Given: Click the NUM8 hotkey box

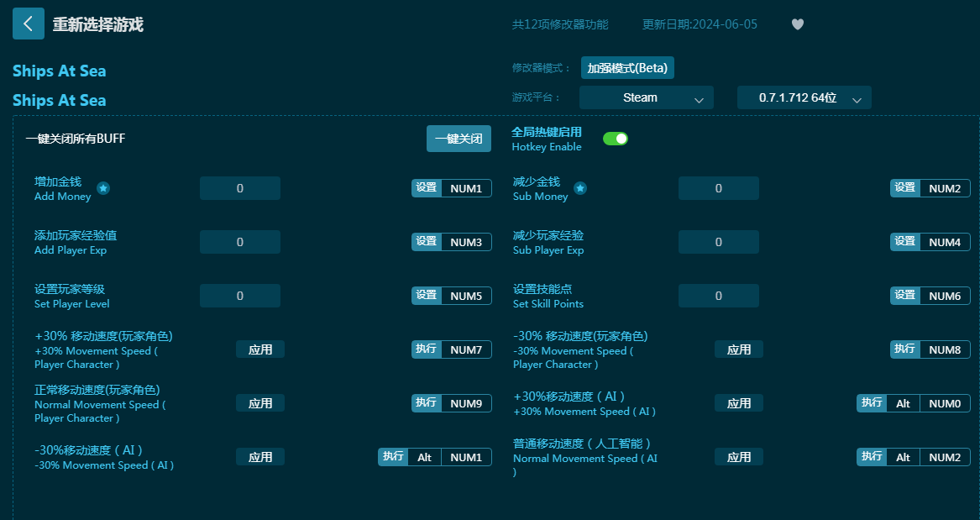Looking at the screenshot, I should point(945,349).
